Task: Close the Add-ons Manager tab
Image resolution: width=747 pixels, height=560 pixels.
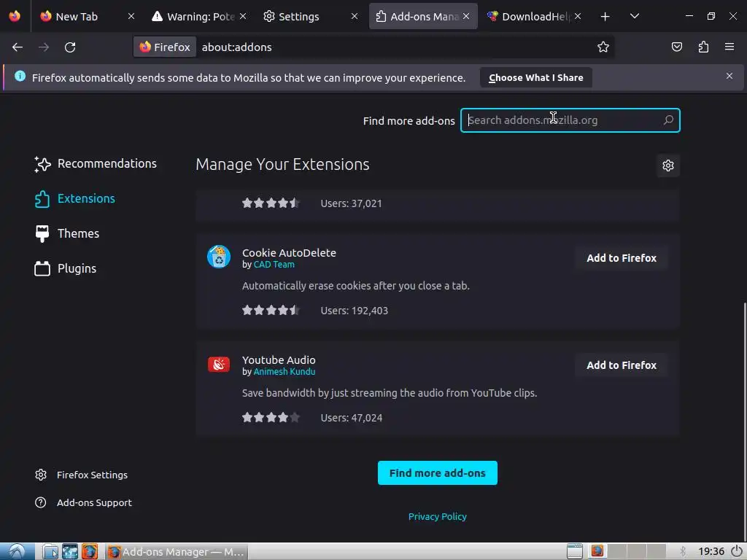Action: (466, 16)
